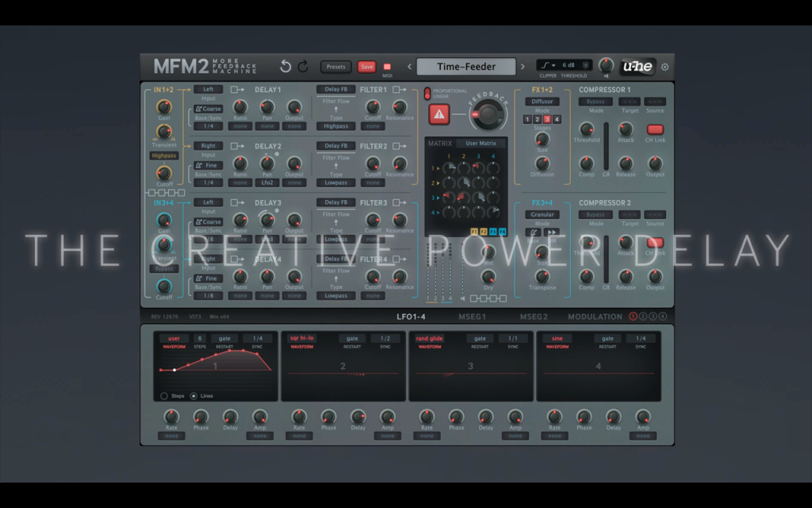This screenshot has width=812, height=508.
Task: Click the speaker icon under the header output knob
Action: tap(606, 75)
